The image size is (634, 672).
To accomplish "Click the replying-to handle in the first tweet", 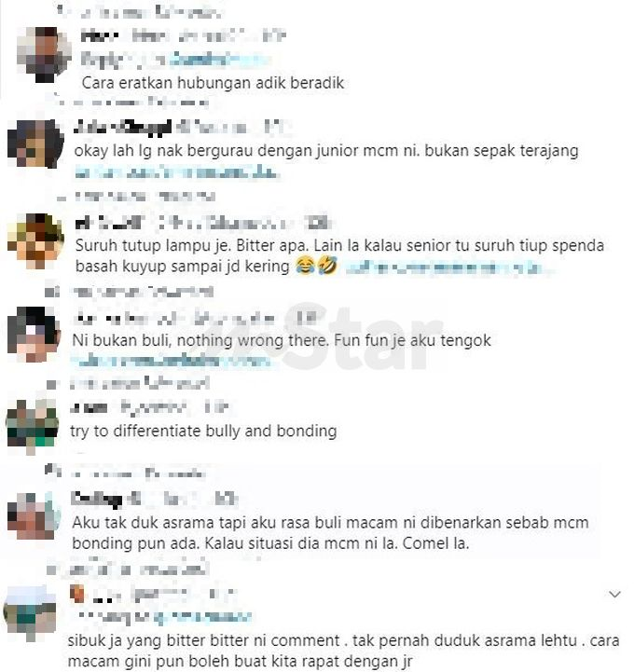I will coord(220,59).
